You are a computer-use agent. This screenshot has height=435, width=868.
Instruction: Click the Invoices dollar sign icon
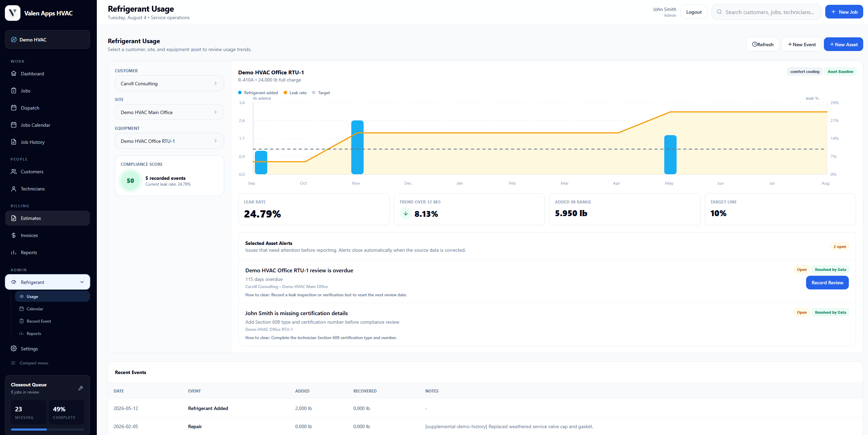coord(14,235)
